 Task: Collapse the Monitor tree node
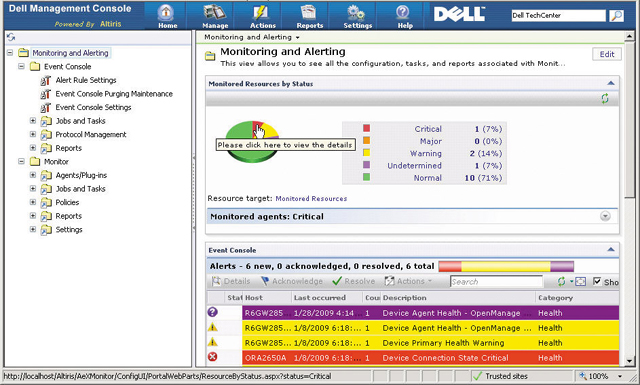pyautogui.click(x=21, y=161)
